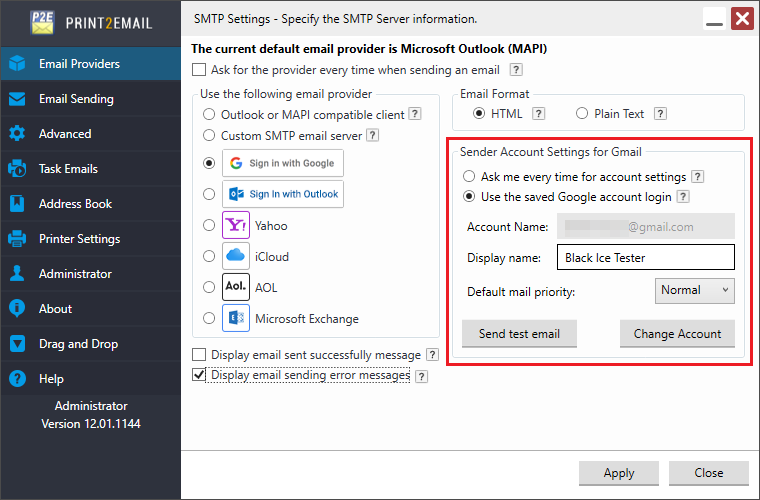This screenshot has width=760, height=500.
Task: Click the iCloud cloud icon
Action: pos(236,256)
